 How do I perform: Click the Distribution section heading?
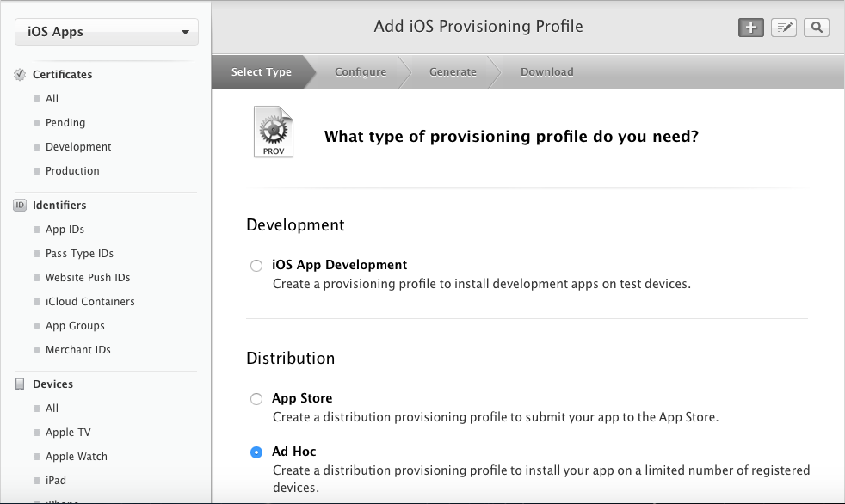pyautogui.click(x=291, y=359)
